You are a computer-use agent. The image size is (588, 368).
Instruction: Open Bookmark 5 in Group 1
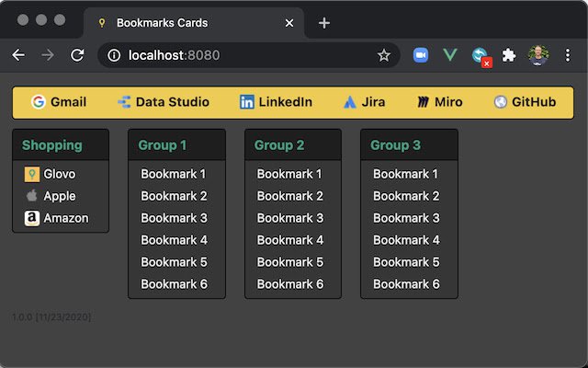coord(174,262)
